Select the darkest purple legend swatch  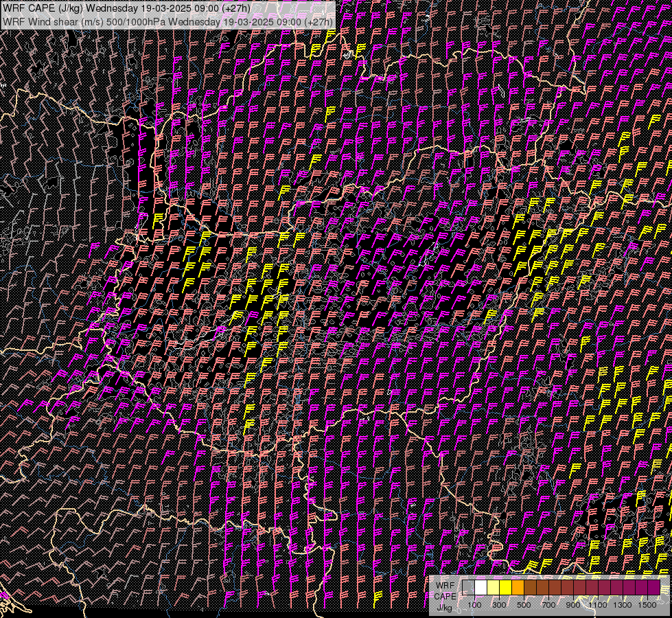(x=654, y=587)
